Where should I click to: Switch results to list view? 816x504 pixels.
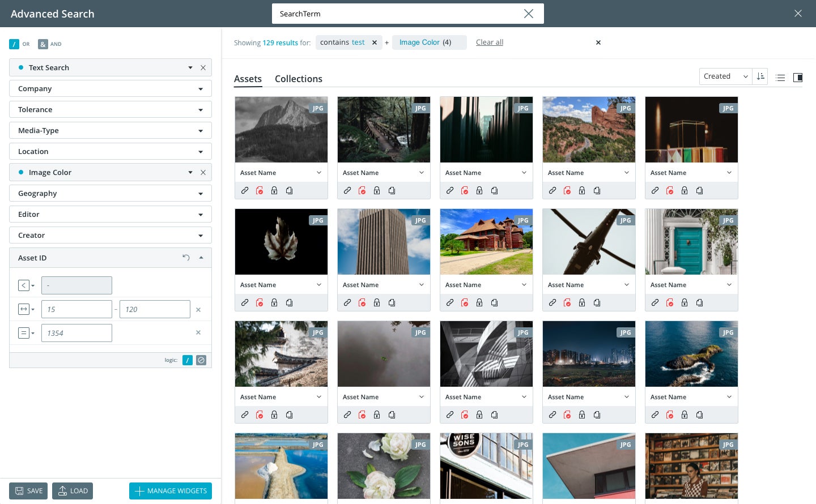[x=780, y=78]
